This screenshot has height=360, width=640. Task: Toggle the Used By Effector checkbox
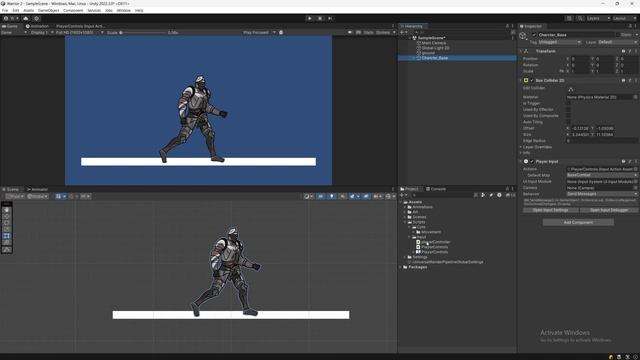click(x=569, y=109)
